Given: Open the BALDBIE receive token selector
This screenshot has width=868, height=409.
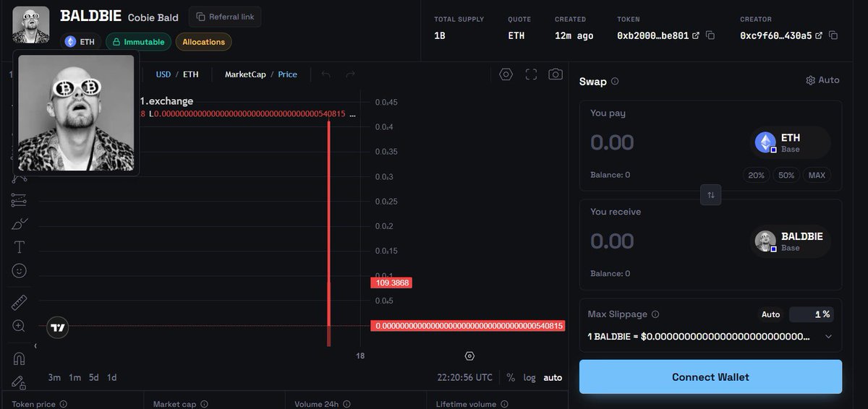Looking at the screenshot, I should (x=790, y=241).
